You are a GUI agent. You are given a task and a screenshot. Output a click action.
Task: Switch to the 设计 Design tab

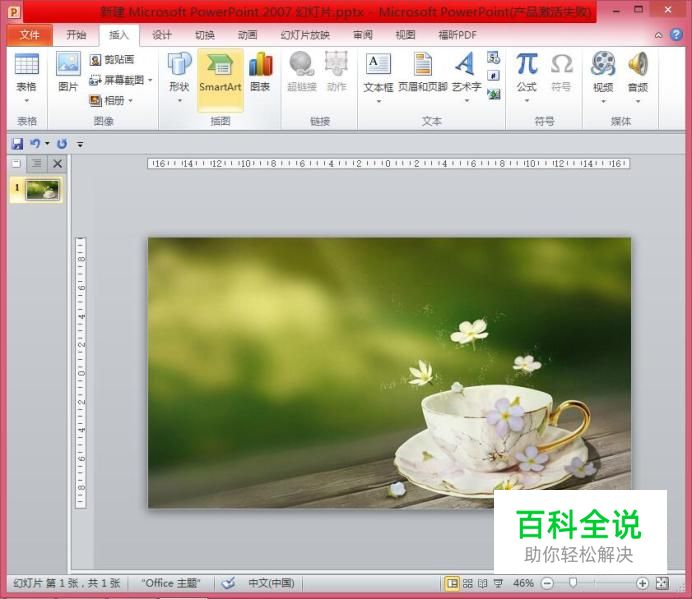coord(162,35)
